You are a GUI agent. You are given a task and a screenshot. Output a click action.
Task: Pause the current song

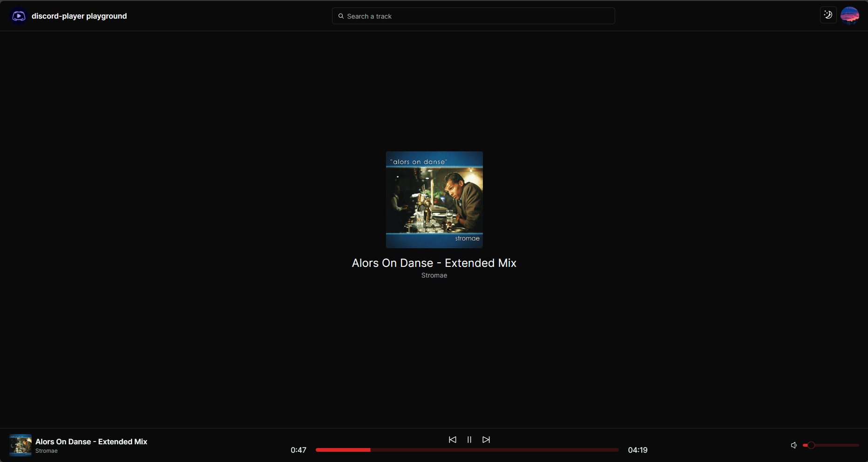[469, 440]
